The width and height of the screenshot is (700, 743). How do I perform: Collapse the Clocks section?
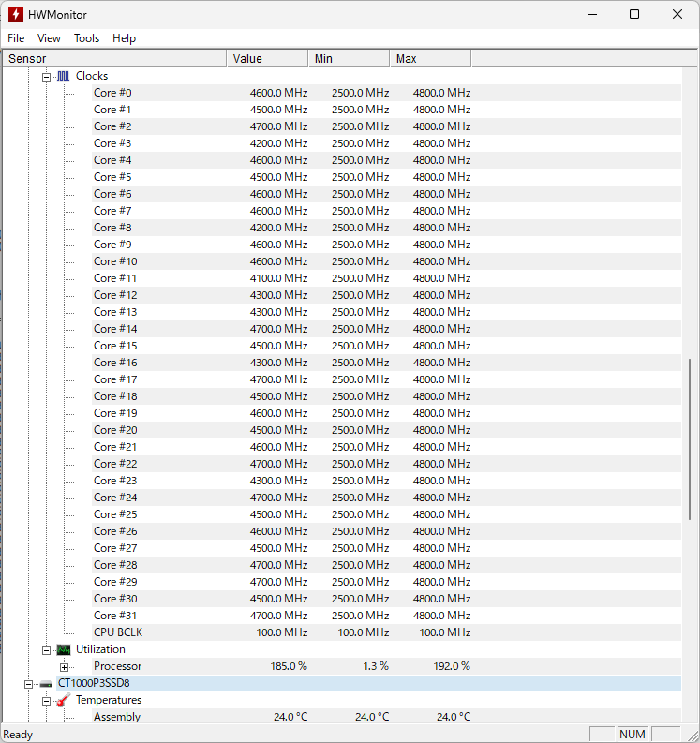coord(46,76)
